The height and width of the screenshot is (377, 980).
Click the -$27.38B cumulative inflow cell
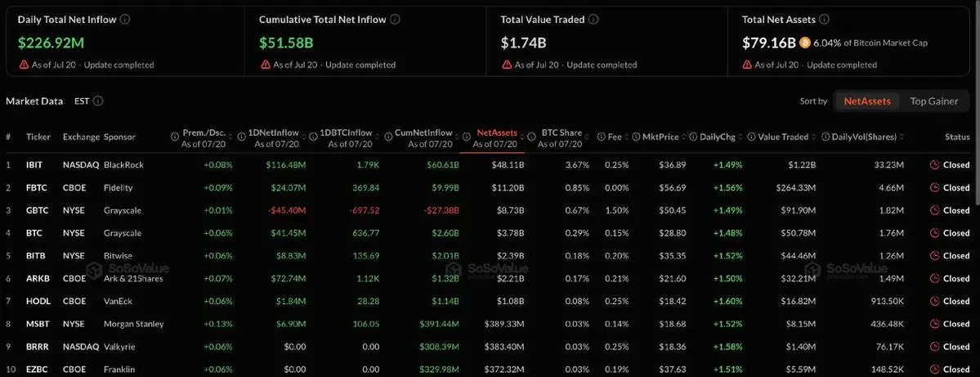(x=441, y=210)
